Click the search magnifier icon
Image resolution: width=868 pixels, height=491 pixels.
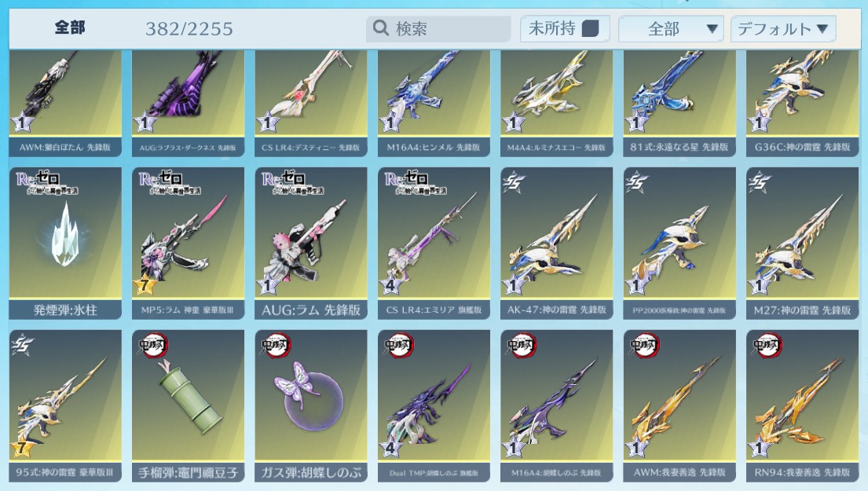tap(381, 27)
